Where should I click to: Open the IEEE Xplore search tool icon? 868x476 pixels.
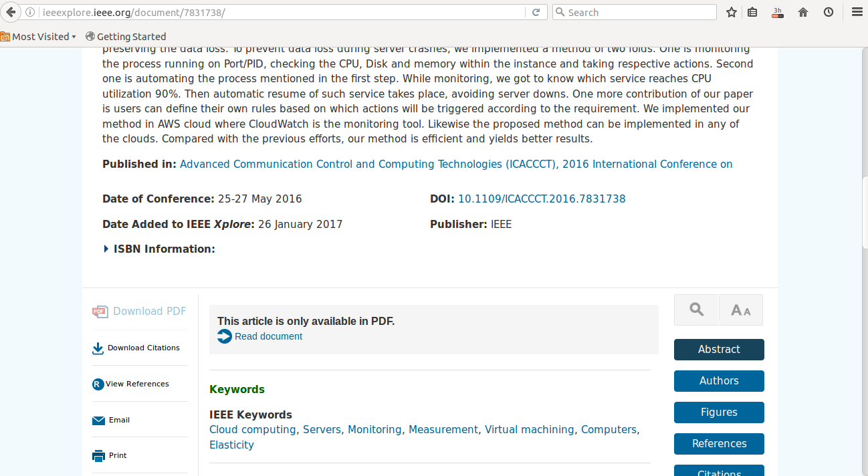pos(695,310)
